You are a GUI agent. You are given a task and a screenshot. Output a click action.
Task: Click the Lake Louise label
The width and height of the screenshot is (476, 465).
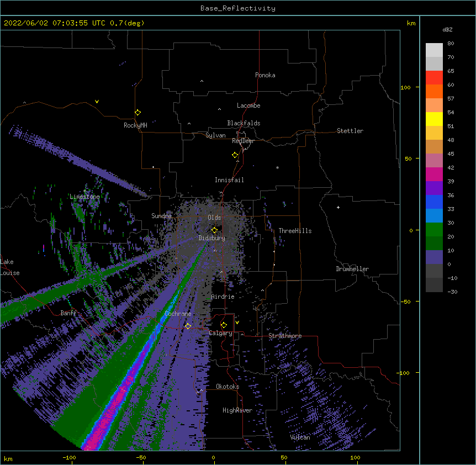pos(10,267)
